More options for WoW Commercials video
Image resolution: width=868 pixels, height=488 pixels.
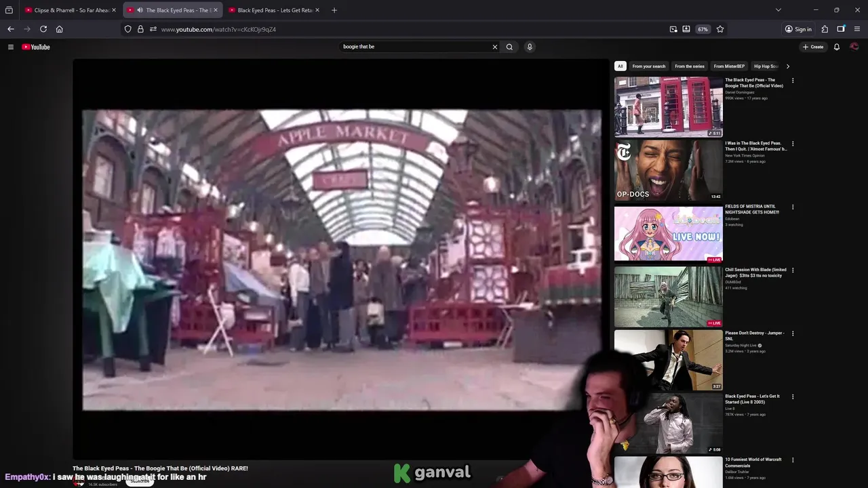[793, 460]
